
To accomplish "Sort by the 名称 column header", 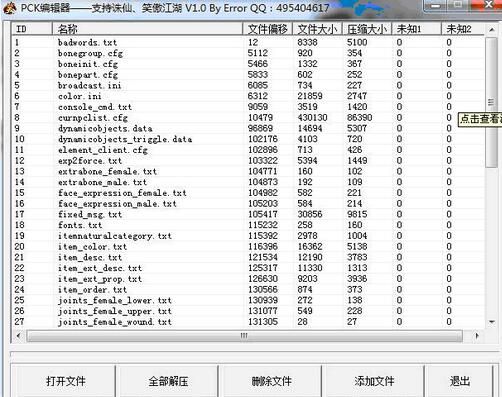I will tap(147, 29).
